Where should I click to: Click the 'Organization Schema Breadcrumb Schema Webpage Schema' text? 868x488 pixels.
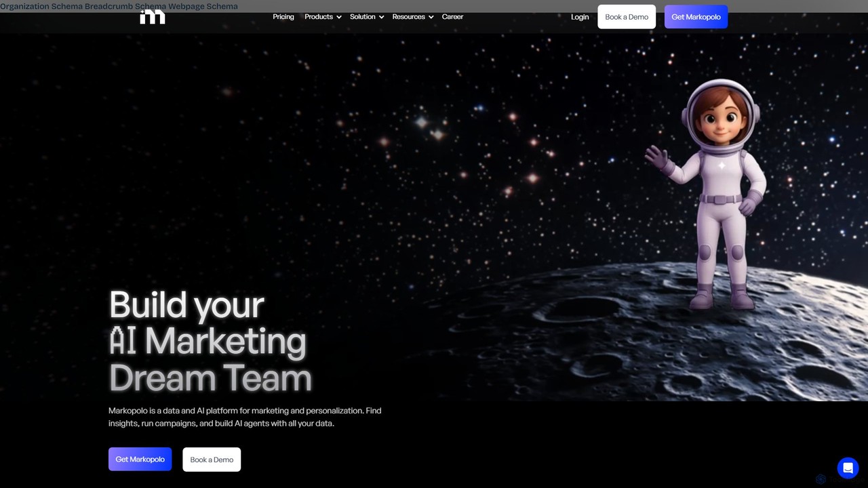(x=119, y=6)
